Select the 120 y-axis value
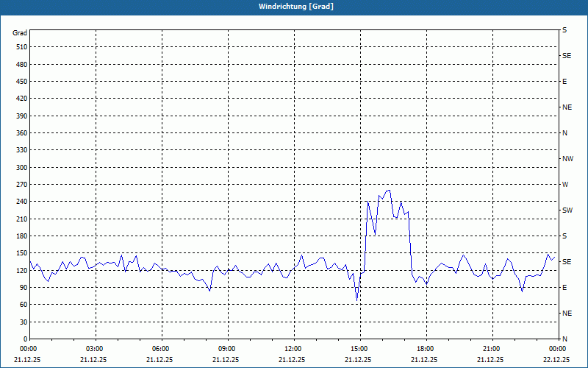 pyautogui.click(x=22, y=270)
